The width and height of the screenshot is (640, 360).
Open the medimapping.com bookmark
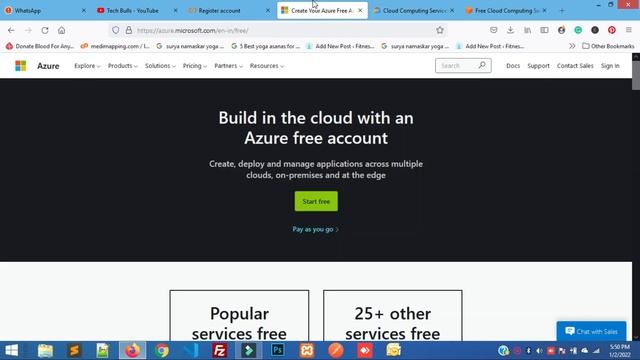click(x=115, y=46)
